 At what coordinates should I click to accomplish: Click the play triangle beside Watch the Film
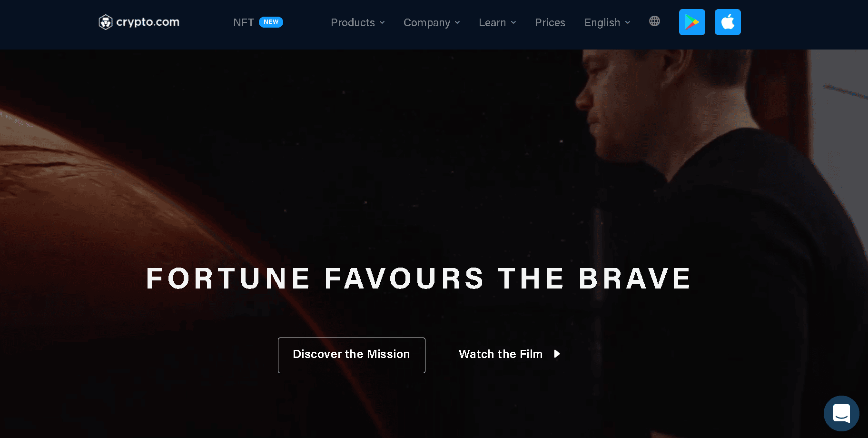click(557, 354)
